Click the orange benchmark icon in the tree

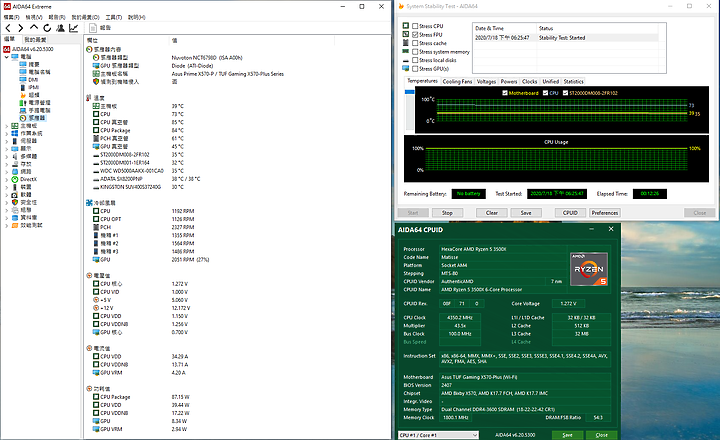(x=15, y=226)
